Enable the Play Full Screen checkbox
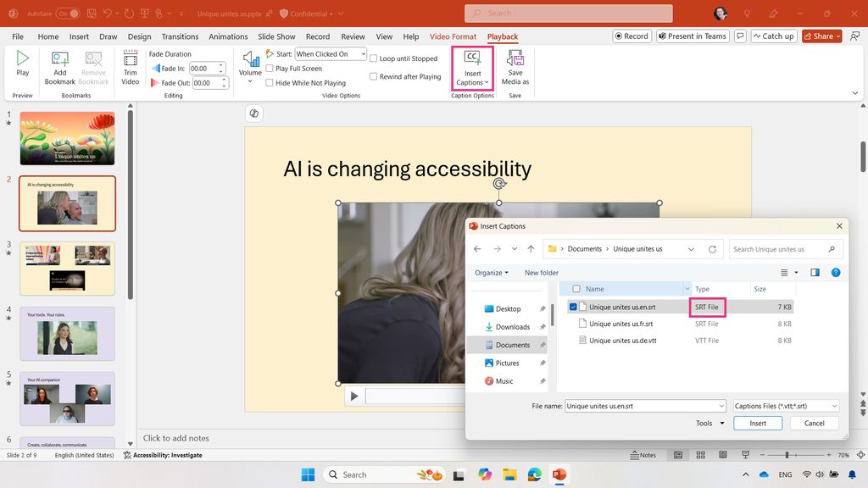This screenshot has height=488, width=868. tap(270, 69)
